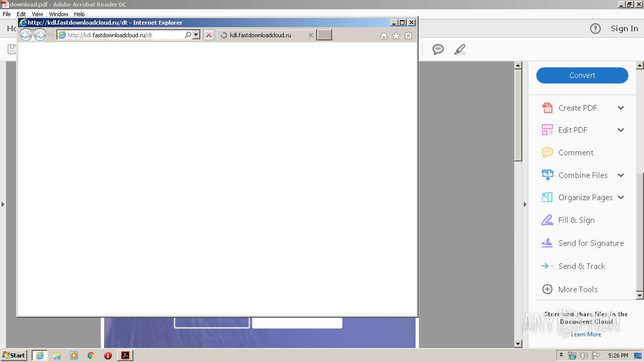Click the Acrobat highlighter pen icon

coord(459,49)
